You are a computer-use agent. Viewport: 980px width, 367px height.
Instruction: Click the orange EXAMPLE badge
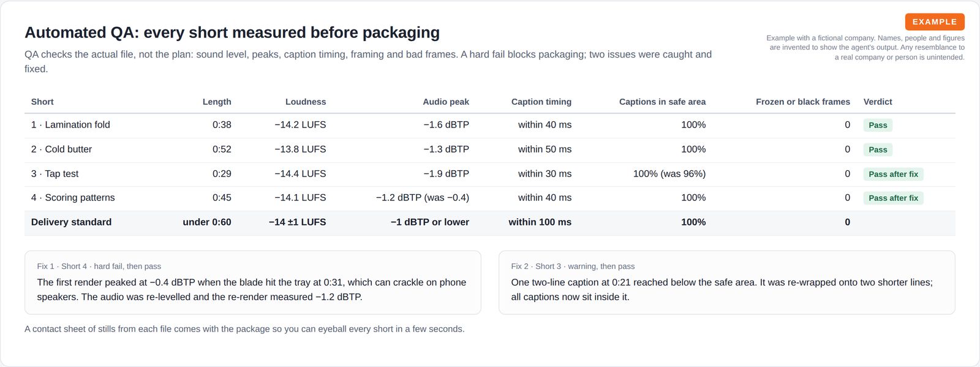point(935,21)
